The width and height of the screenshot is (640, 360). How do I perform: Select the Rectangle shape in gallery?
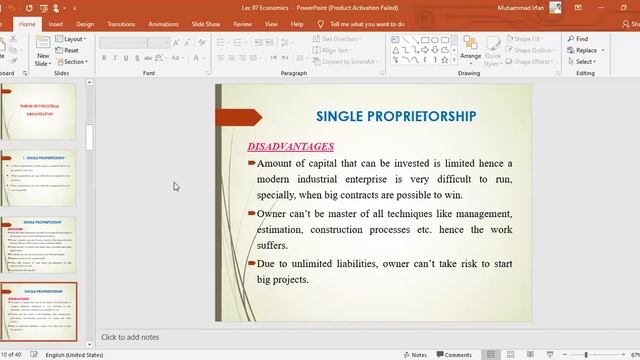tap(425, 40)
